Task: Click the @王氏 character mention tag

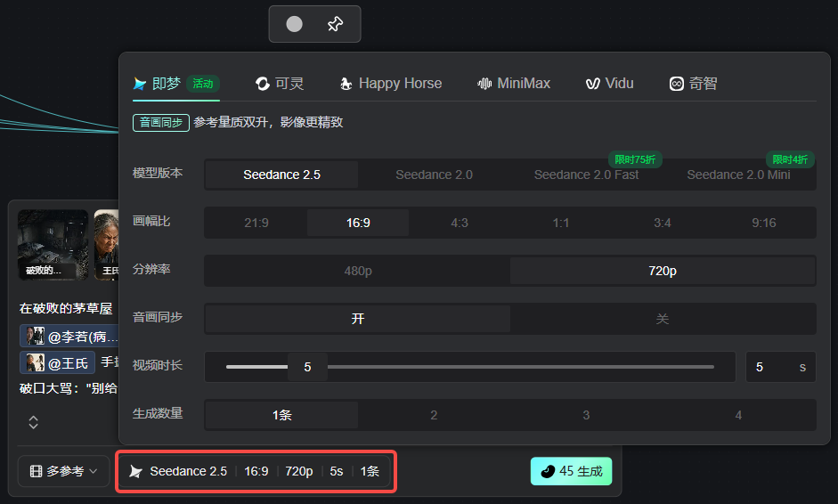Action: tap(58, 363)
